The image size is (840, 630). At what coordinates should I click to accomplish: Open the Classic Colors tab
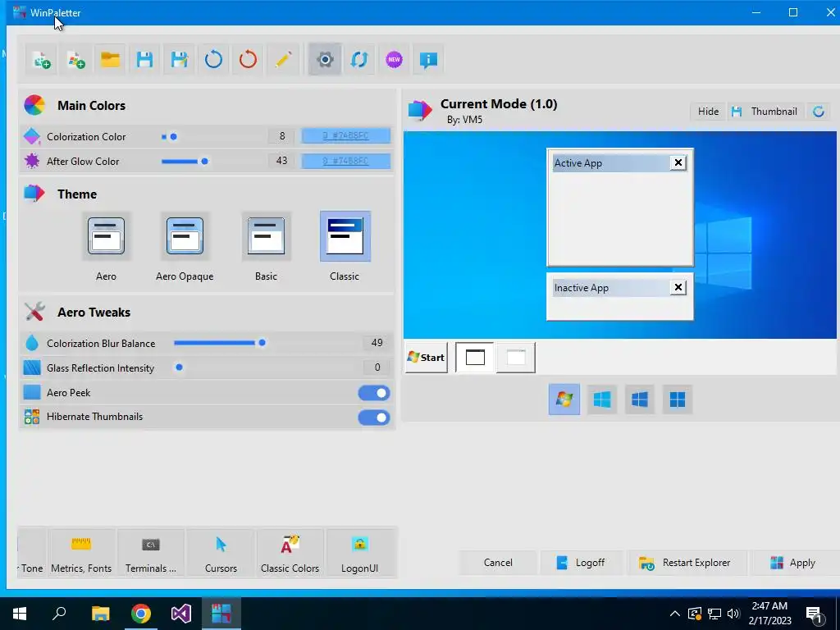coord(290,553)
